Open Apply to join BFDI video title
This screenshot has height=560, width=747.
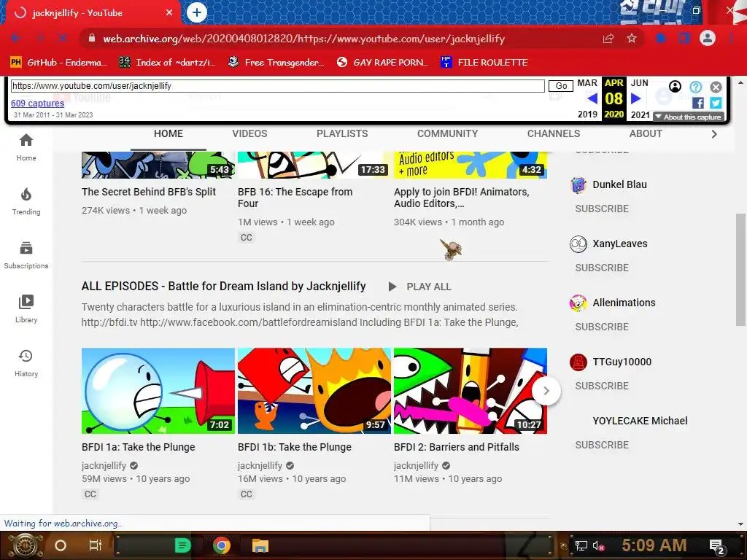pyautogui.click(x=461, y=198)
